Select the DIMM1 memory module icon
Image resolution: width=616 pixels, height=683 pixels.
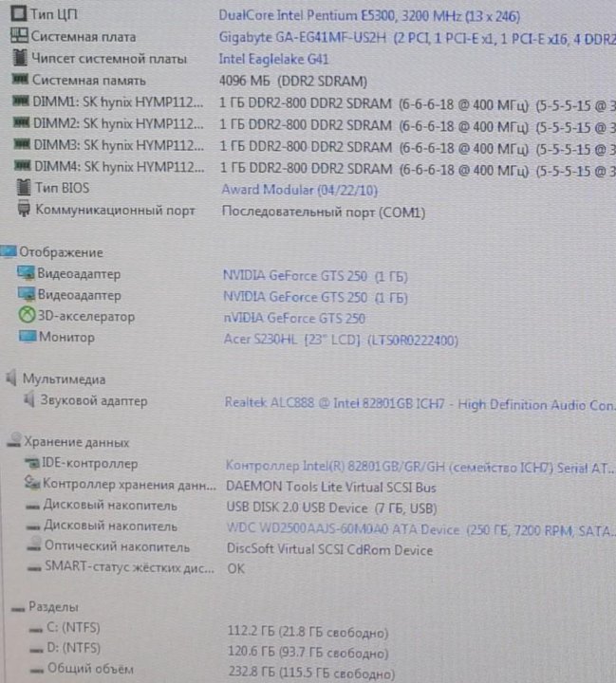21,102
